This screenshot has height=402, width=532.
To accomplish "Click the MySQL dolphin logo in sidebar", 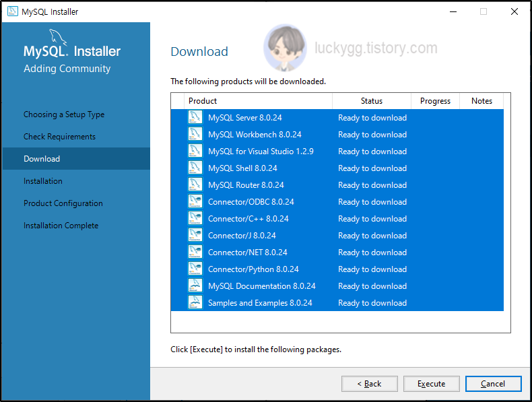I will click(58, 36).
